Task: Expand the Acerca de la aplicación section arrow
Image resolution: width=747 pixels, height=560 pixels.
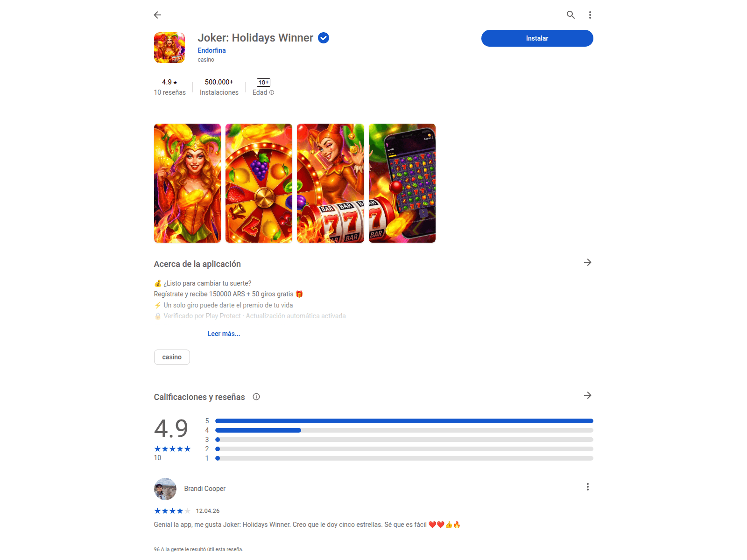Action: [588, 262]
